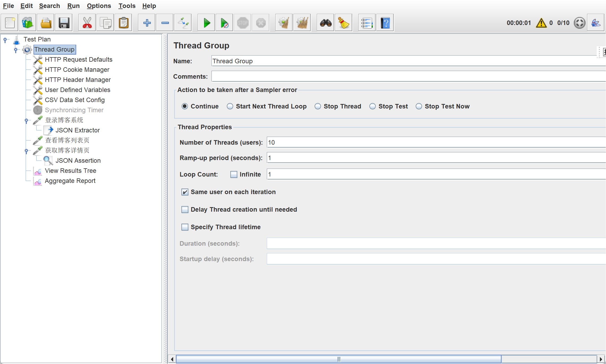Click the Templates icon in toolbar
The width and height of the screenshot is (606, 364).
pos(27,23)
